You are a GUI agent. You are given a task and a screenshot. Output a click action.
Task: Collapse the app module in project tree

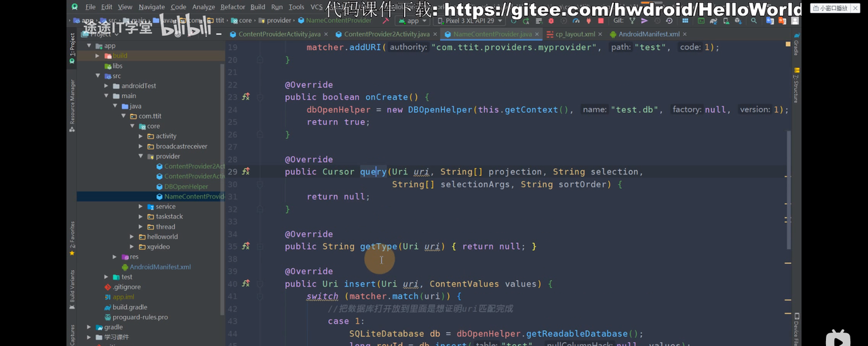pos(89,46)
